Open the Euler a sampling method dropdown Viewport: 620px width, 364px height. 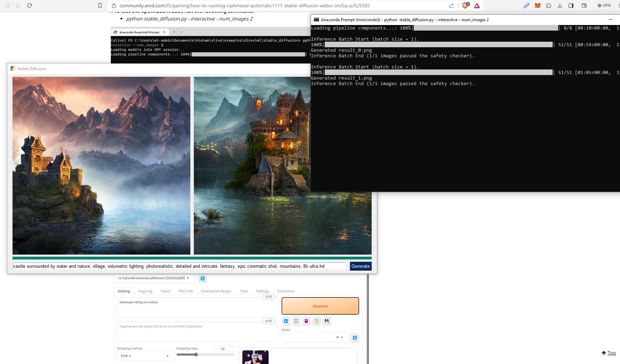(145, 356)
